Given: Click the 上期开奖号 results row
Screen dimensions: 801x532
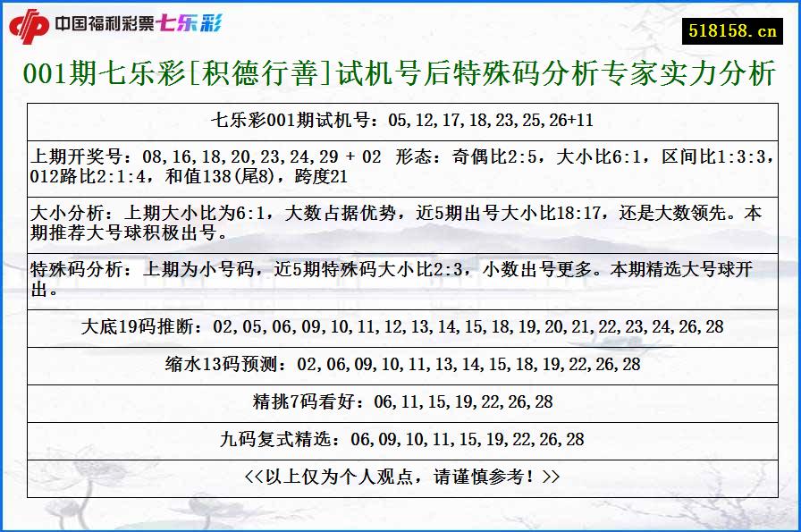Looking at the screenshot, I should (400, 158).
